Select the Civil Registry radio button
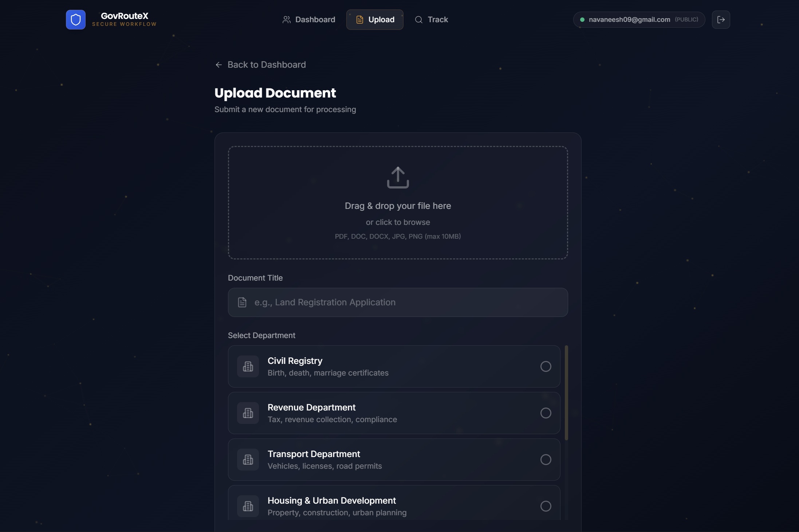Image resolution: width=799 pixels, height=532 pixels. click(x=546, y=366)
